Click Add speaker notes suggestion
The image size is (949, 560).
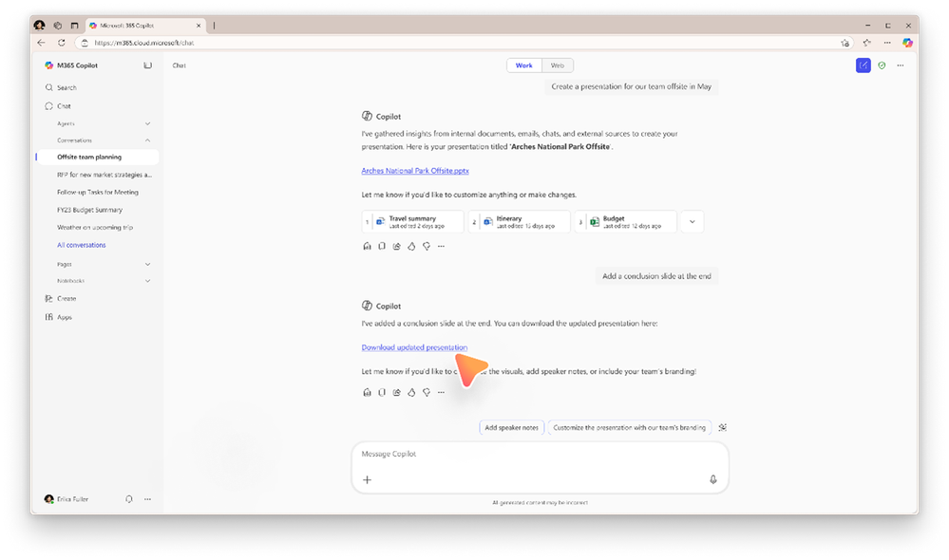tap(511, 427)
